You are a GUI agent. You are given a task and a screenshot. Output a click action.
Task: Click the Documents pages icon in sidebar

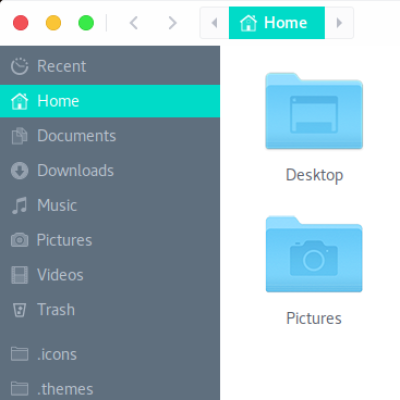point(19,136)
